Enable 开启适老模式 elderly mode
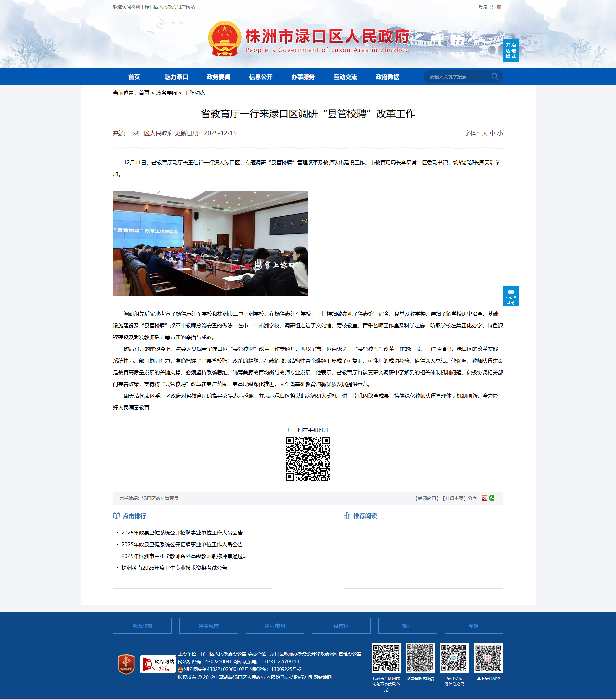Screen dimensions: 616x699 click(x=510, y=51)
